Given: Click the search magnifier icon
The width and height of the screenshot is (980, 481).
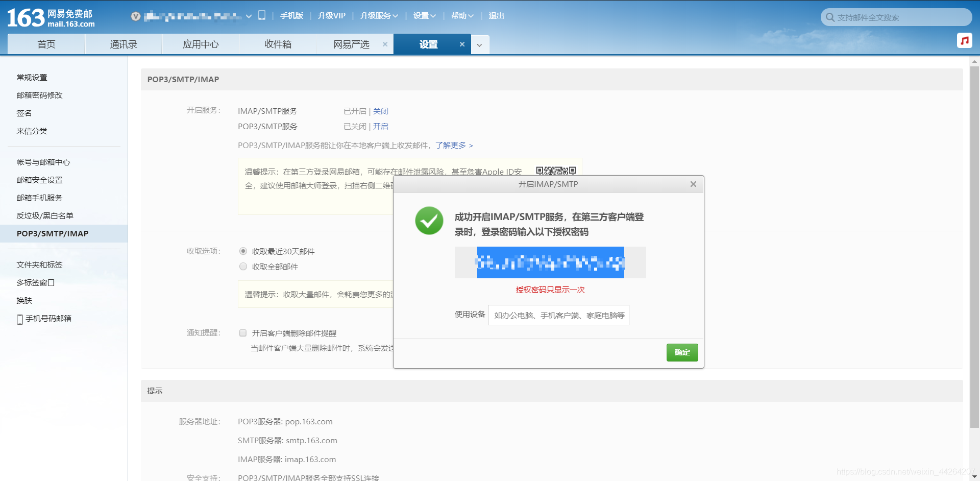Looking at the screenshot, I should tap(829, 17).
